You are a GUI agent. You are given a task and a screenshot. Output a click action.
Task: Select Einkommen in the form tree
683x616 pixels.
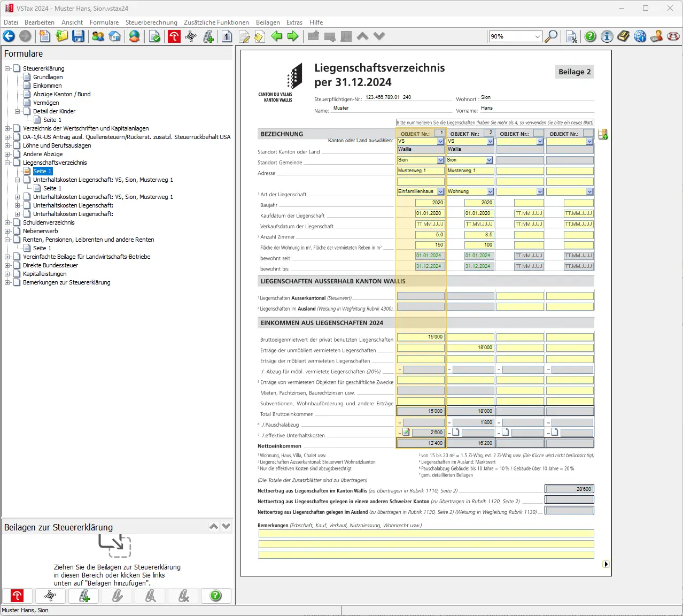[47, 86]
